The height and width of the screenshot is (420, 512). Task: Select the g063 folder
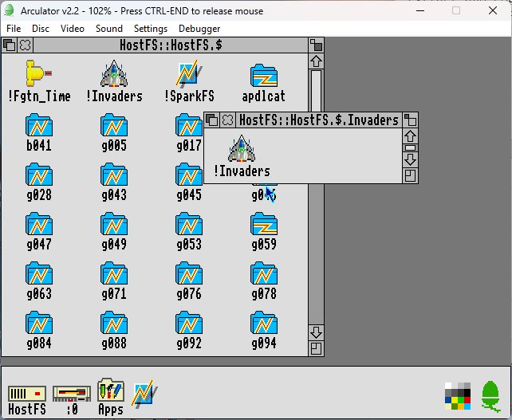[39, 281]
